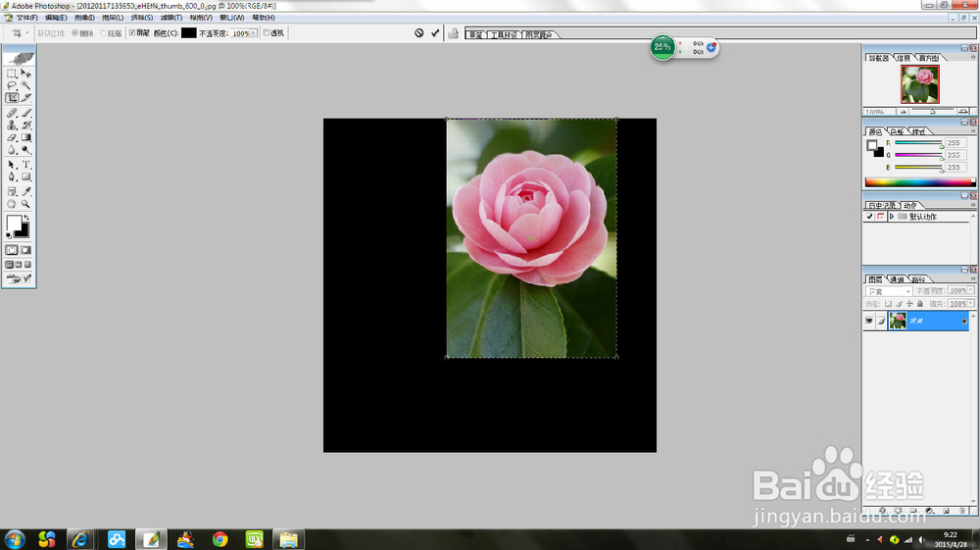Viewport: 980px width, 550px height.
Task: Open the Layers panel flyout menu
Action: tap(972, 278)
